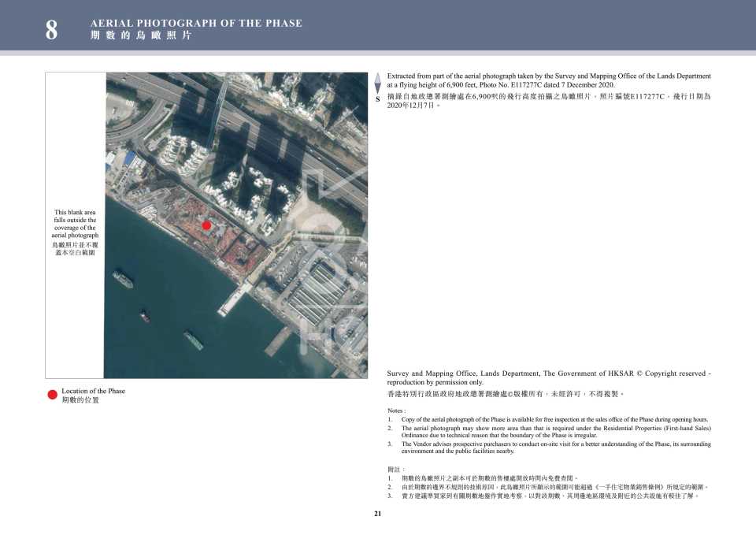Click the pier extending into the water

[x=236, y=299]
